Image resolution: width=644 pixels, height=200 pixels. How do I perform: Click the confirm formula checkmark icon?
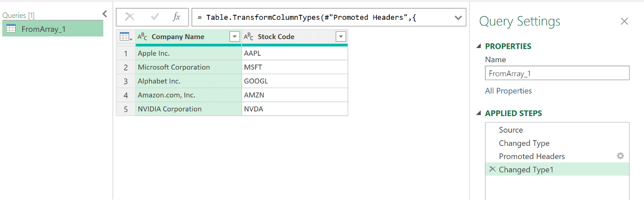tap(155, 17)
